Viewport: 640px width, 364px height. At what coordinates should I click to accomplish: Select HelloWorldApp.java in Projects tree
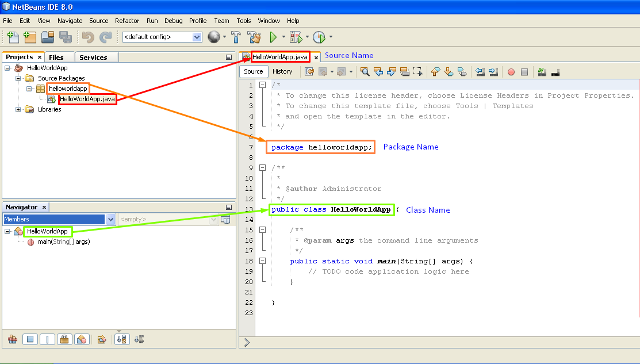(x=87, y=99)
